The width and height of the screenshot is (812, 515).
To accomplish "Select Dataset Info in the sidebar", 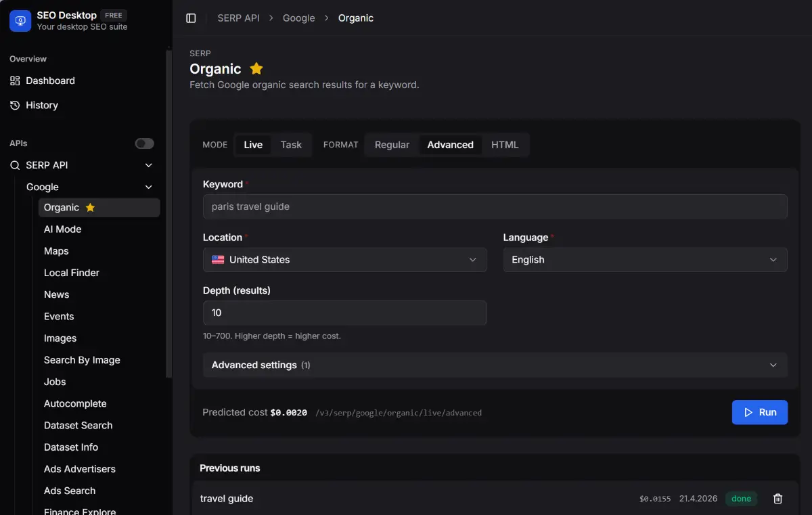I will point(99,447).
